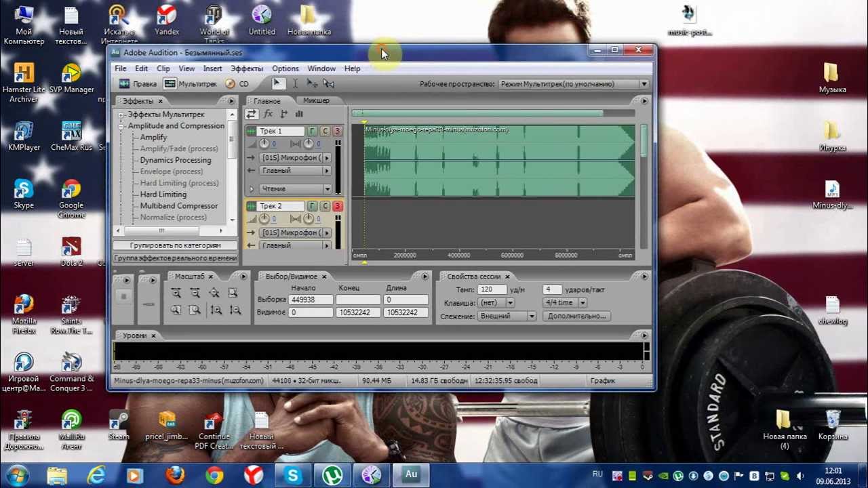
Task: Open the File menu
Action: pyautogui.click(x=121, y=68)
